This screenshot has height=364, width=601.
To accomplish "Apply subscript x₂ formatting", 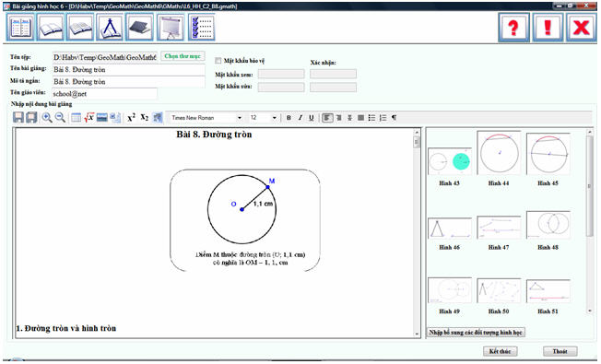I will (144, 118).
